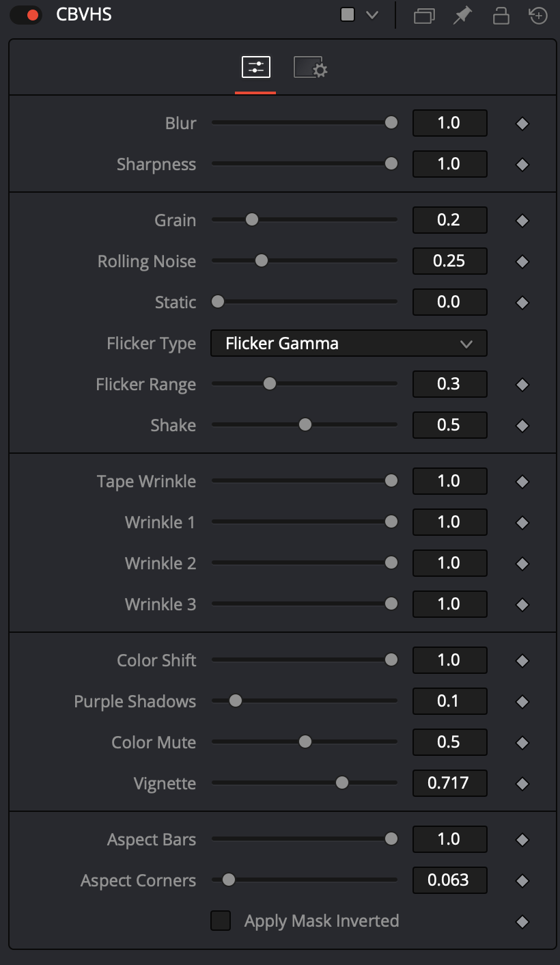Enable Apply Mask Inverted checkbox
This screenshot has width=560, height=965.
221,921
